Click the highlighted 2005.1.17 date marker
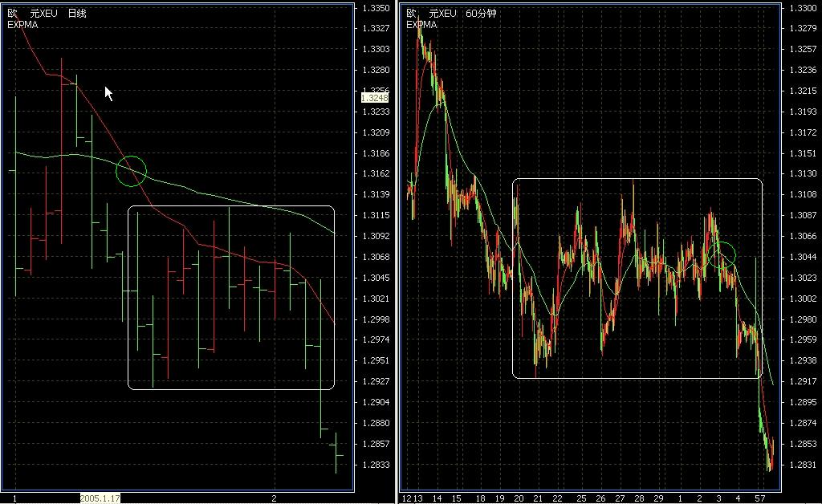The image size is (822, 504). 100,498
